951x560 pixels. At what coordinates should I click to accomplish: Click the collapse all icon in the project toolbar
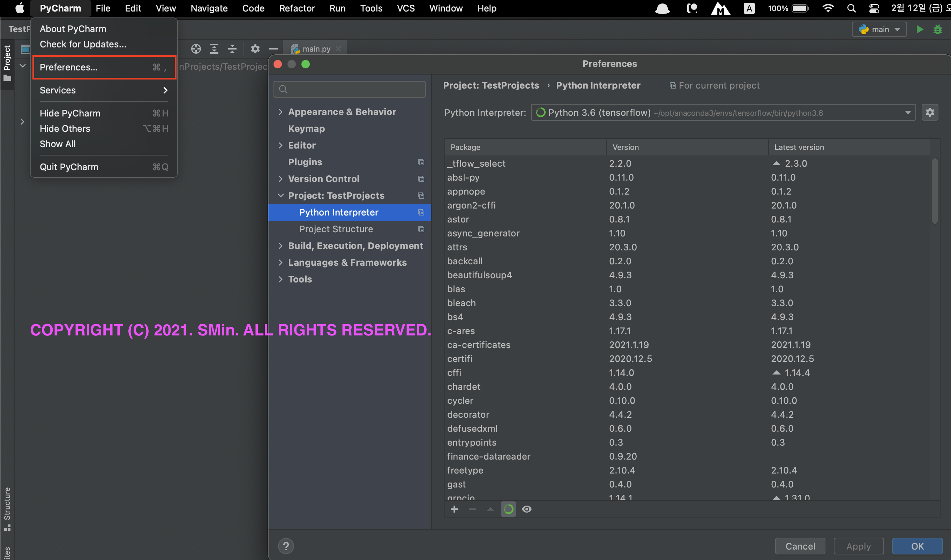(232, 49)
